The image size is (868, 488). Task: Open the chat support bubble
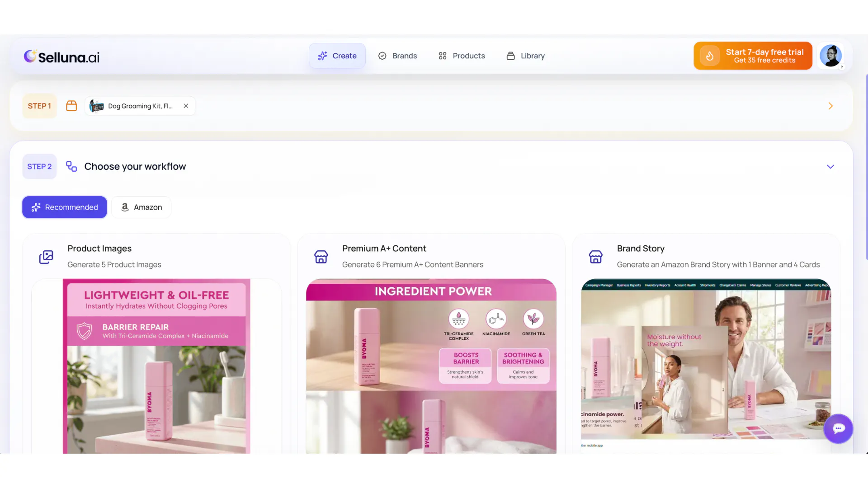pos(838,429)
